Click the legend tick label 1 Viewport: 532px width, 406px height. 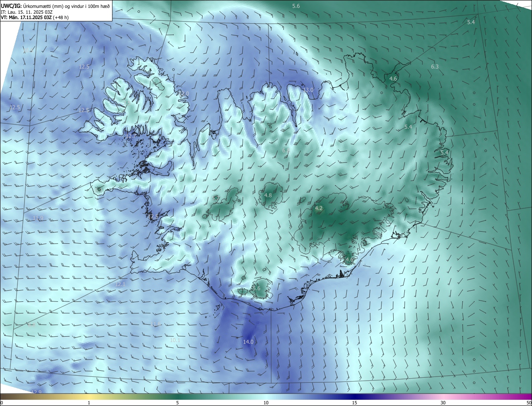tap(89, 403)
